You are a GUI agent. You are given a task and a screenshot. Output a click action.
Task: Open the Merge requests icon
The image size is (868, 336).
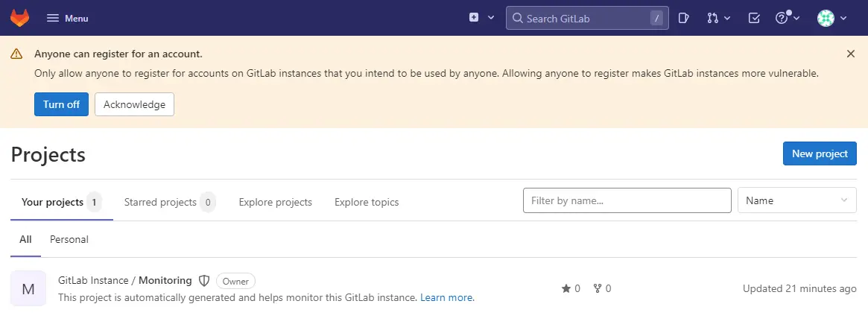718,19
